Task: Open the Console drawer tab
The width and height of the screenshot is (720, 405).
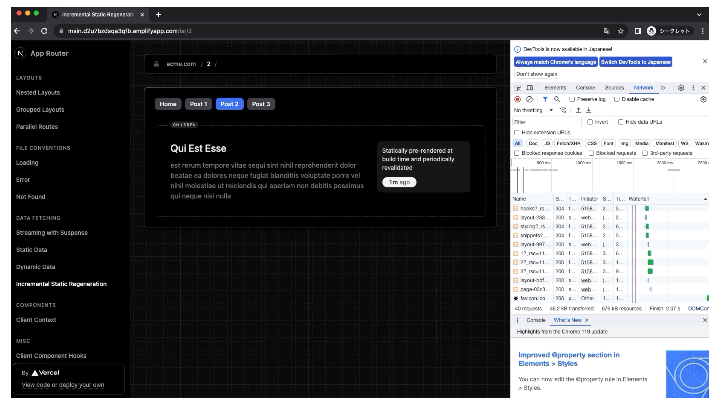Action: [536, 320]
